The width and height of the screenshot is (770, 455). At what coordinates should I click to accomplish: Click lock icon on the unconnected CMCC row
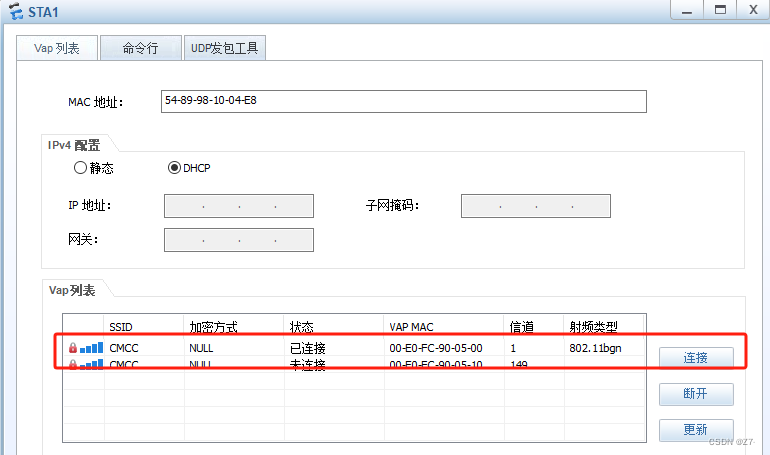72,365
